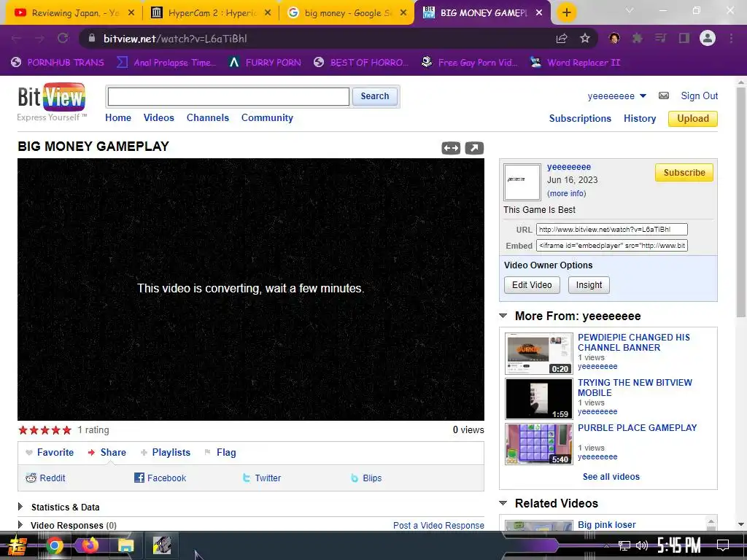The image size is (747, 560).
Task: Click the volume icon in system tray
Action: (642, 545)
